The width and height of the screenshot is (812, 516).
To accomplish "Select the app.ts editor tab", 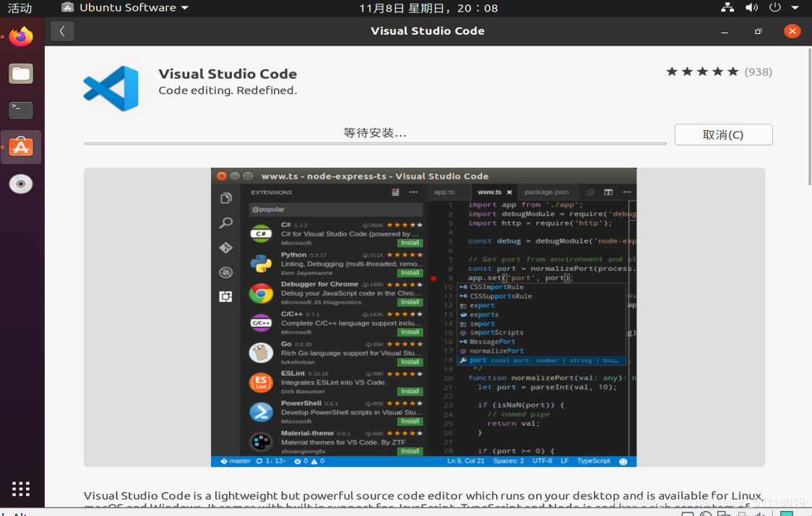I will coord(444,192).
